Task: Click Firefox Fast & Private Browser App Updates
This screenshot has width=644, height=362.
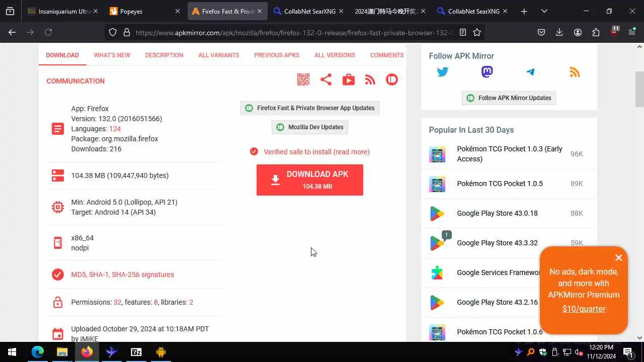Action: click(310, 108)
